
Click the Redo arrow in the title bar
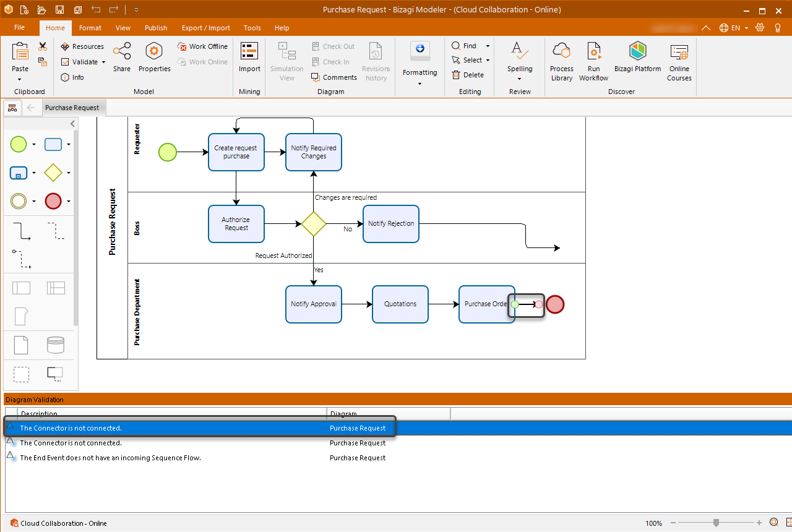pyautogui.click(x=114, y=9)
